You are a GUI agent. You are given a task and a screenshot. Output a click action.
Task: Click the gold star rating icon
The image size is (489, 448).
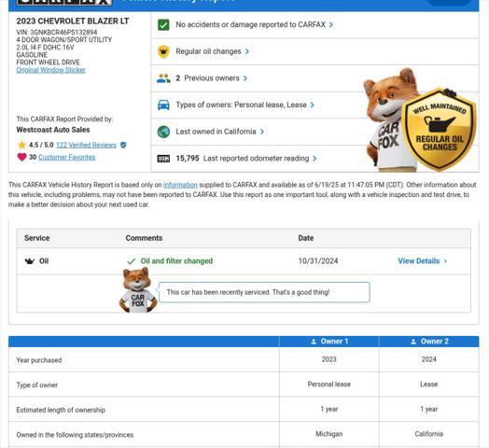click(x=21, y=145)
